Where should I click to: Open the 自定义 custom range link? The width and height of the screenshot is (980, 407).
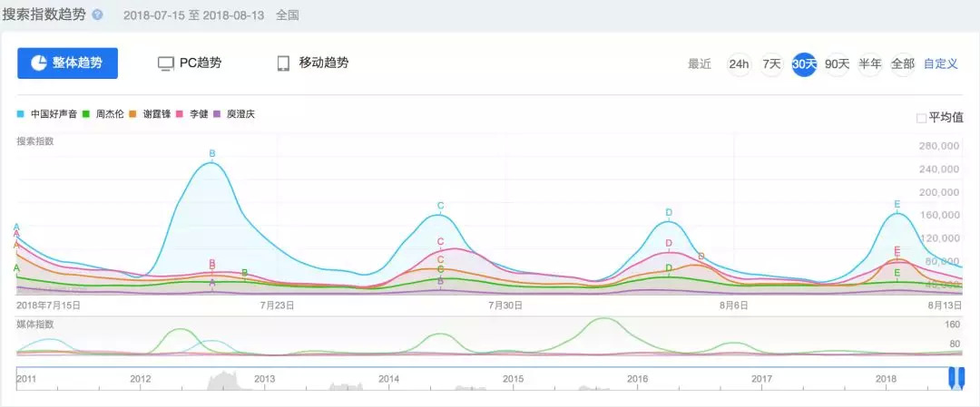tap(940, 64)
